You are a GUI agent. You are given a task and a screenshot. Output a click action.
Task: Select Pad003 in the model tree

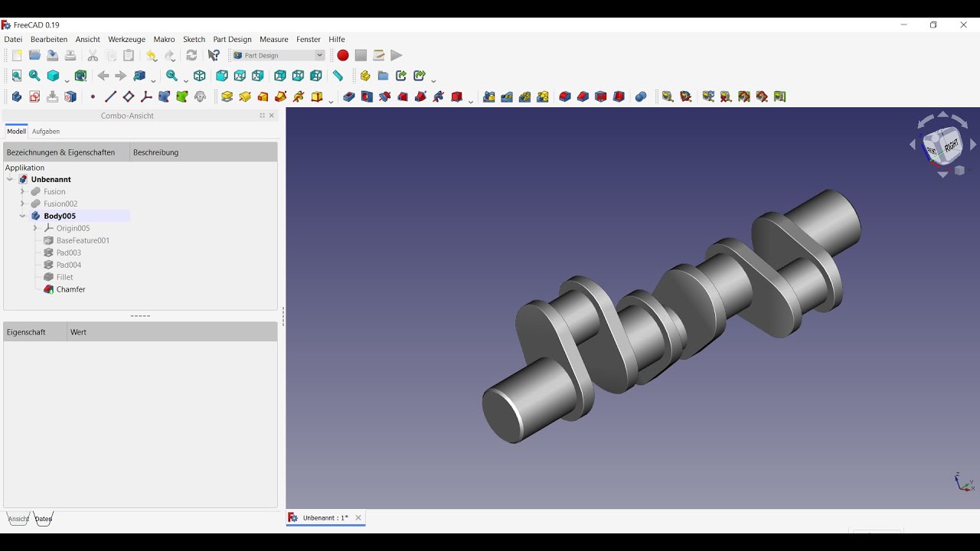click(x=68, y=253)
